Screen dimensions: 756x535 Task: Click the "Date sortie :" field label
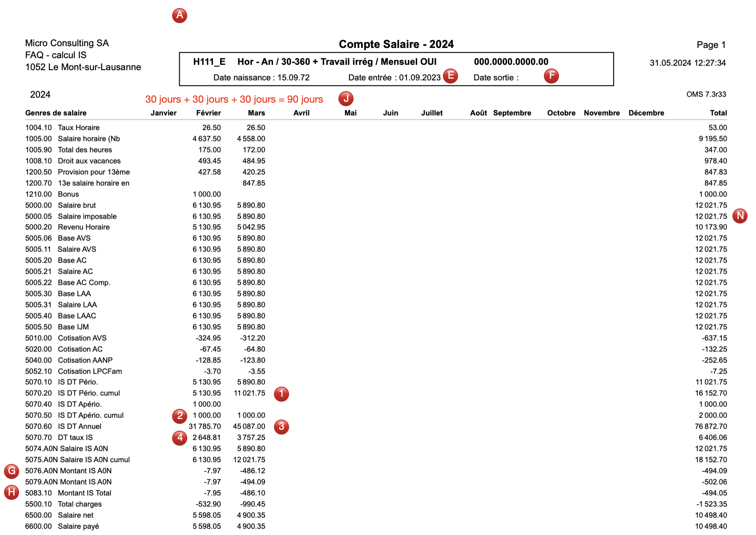coord(496,77)
